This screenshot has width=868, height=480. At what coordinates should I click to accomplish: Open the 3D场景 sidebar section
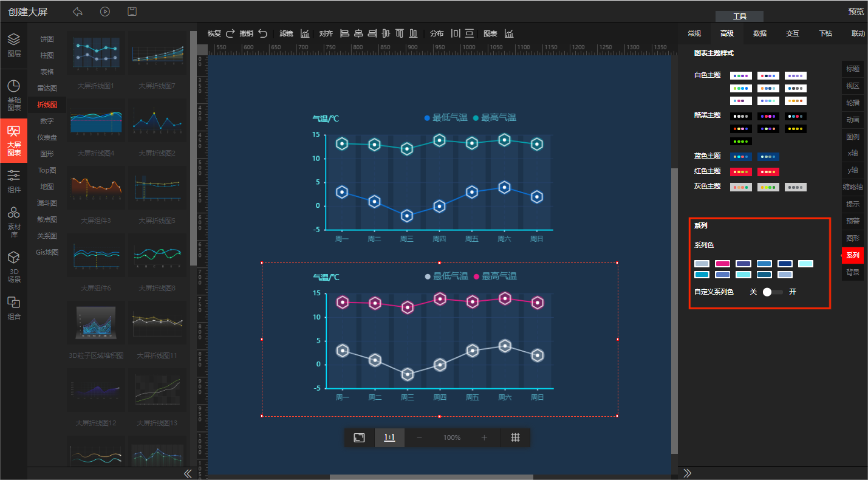[x=13, y=267]
